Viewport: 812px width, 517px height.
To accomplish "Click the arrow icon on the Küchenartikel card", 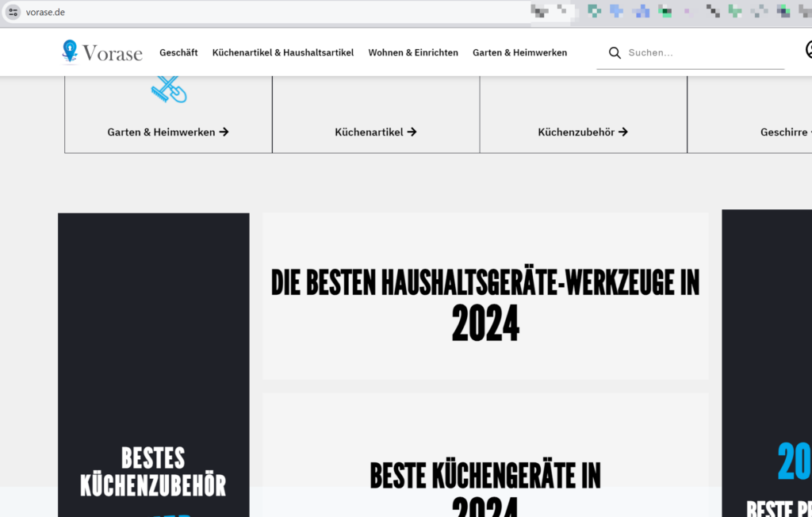I will pos(411,132).
